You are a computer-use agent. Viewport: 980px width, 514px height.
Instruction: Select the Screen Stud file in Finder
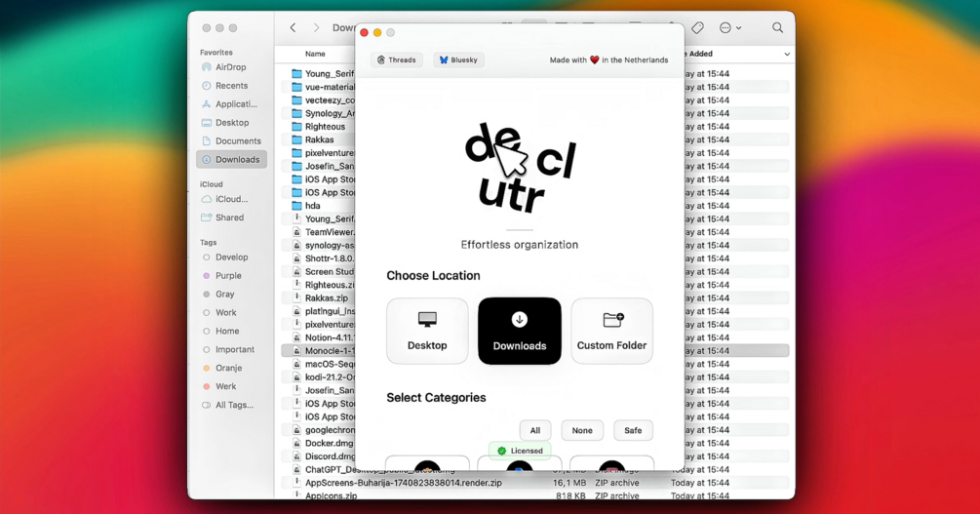click(x=323, y=271)
